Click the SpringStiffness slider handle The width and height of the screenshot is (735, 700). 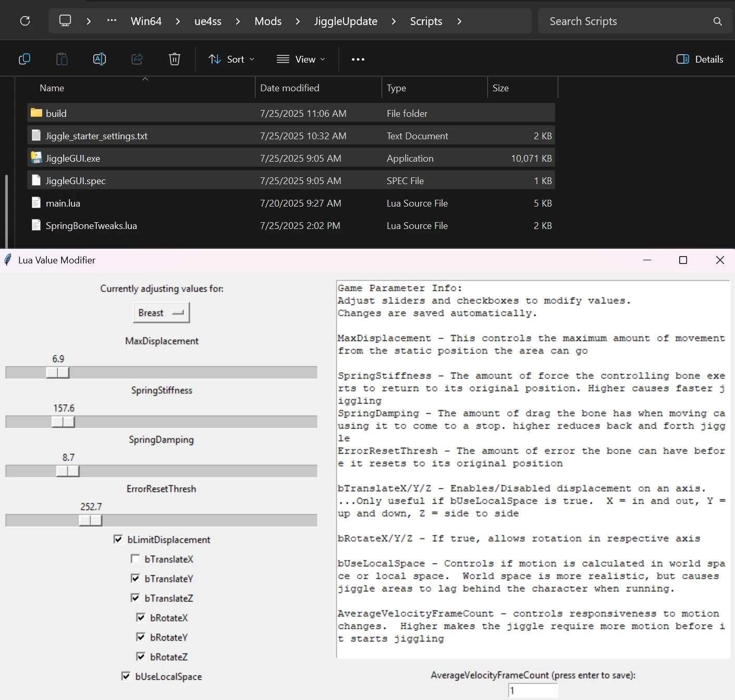pyautogui.click(x=64, y=422)
